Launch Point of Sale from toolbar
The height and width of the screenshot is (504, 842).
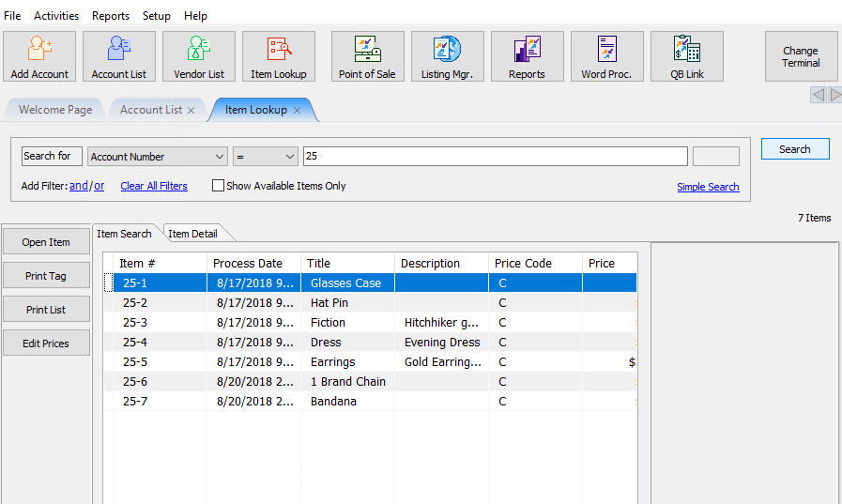(x=367, y=56)
